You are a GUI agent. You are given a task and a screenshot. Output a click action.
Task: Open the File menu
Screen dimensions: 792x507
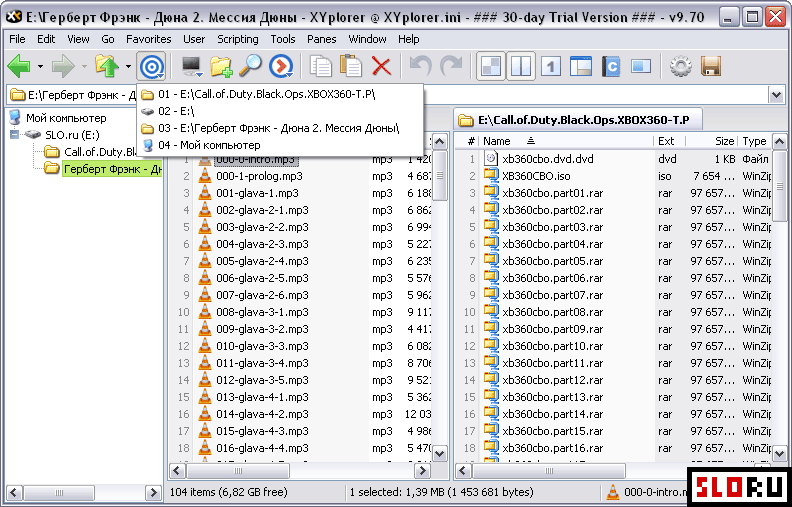point(17,39)
